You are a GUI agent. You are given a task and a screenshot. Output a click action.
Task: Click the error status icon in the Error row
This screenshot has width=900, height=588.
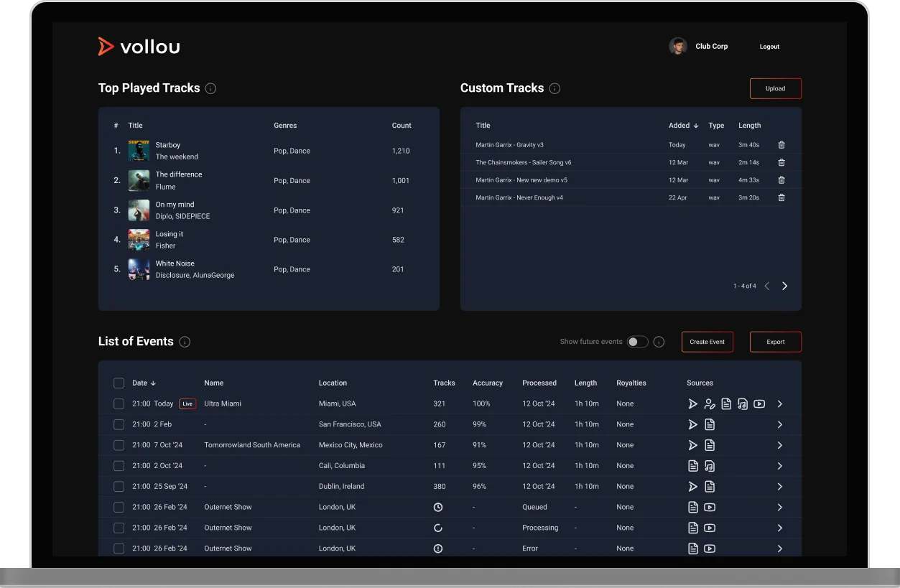click(x=438, y=549)
